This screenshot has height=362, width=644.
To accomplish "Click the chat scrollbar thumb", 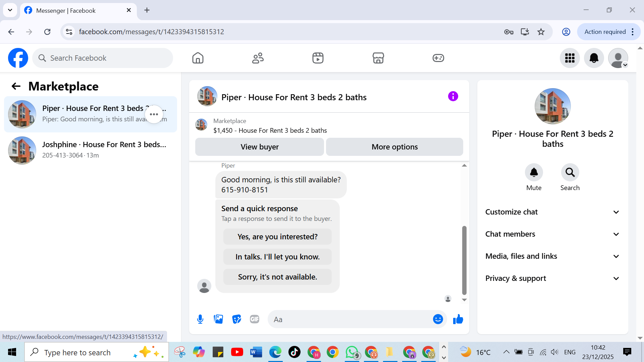I will pyautogui.click(x=464, y=260).
